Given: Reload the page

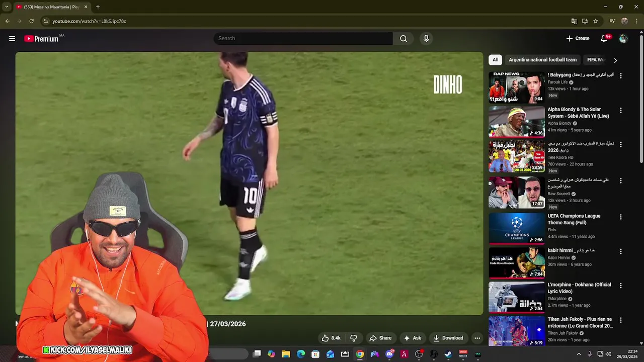Looking at the screenshot, I should tap(31, 21).
